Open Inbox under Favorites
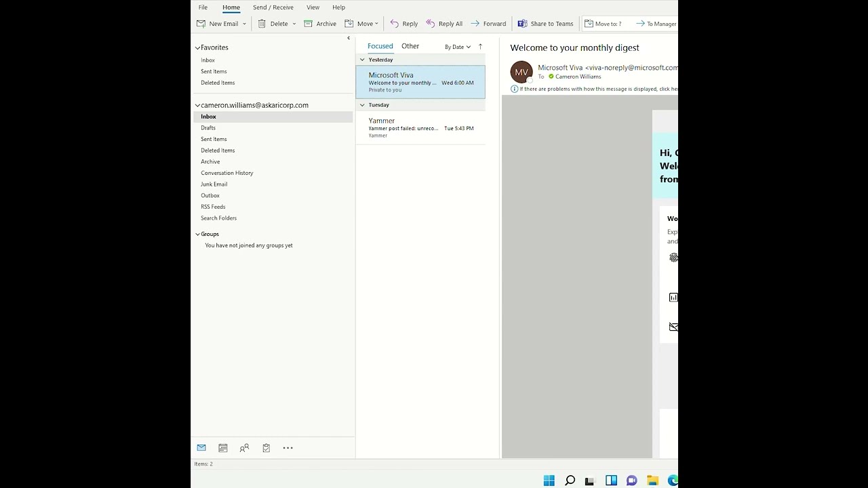This screenshot has width=868, height=488. (x=208, y=60)
